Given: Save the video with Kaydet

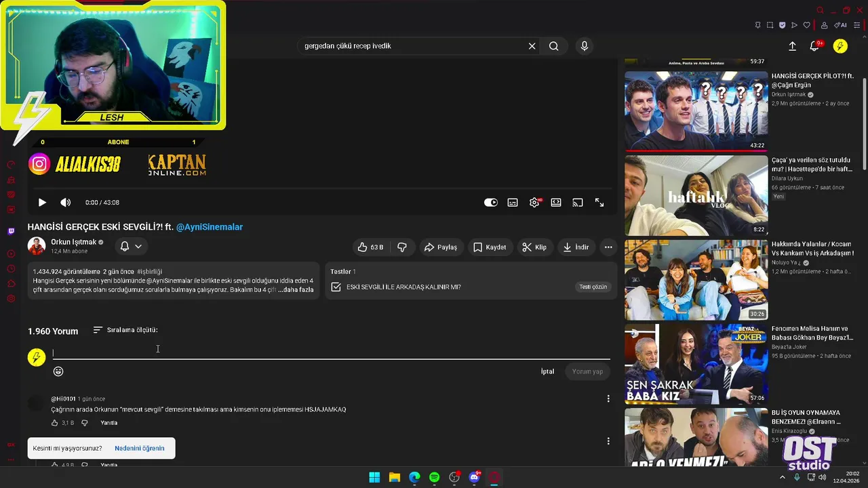Looking at the screenshot, I should (x=489, y=247).
